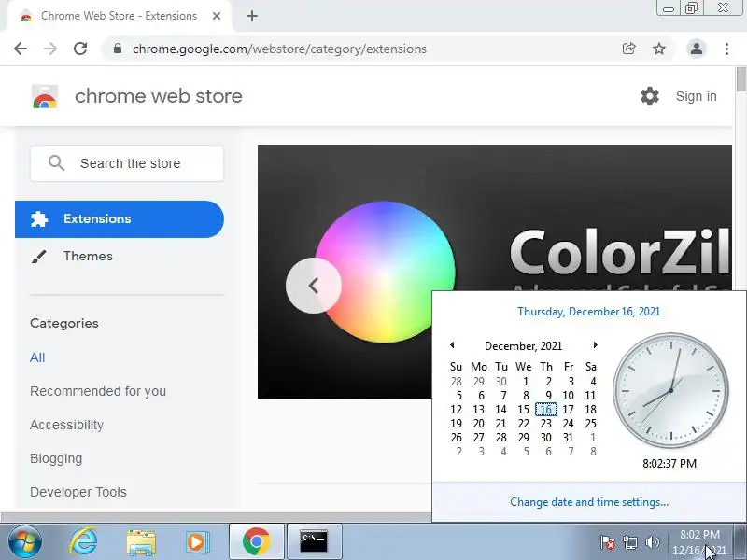
Task: Open Change date and time settings
Action: 589,502
